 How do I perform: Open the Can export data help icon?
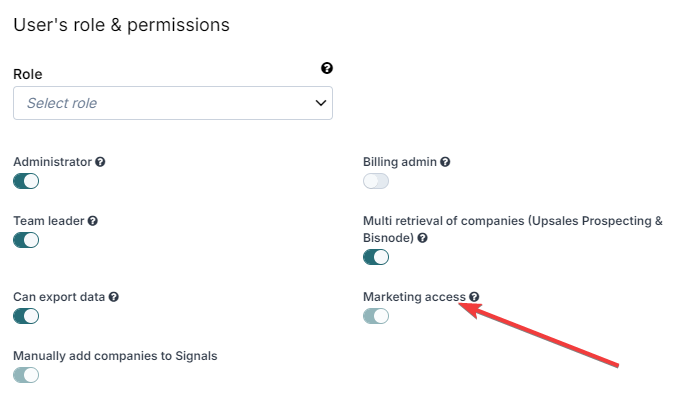click(x=114, y=297)
